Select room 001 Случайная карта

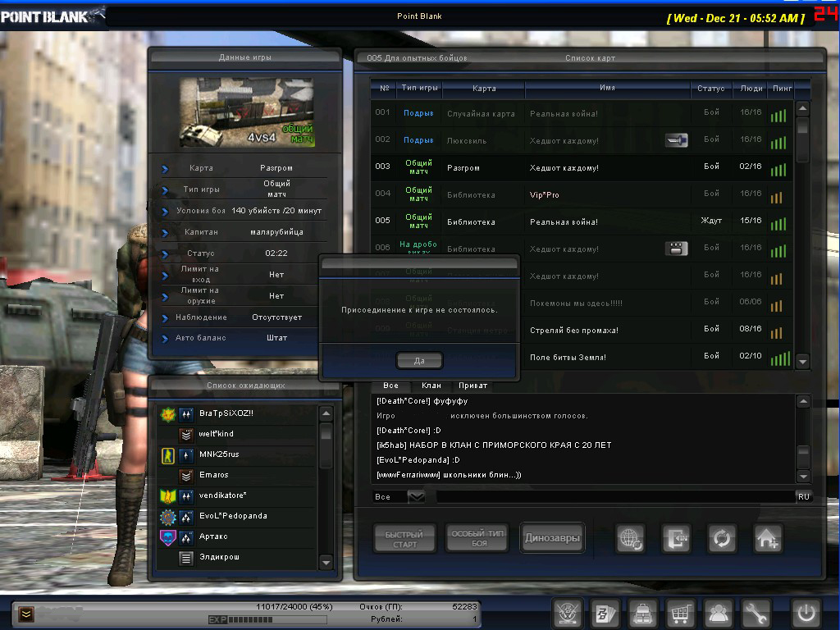click(582, 113)
